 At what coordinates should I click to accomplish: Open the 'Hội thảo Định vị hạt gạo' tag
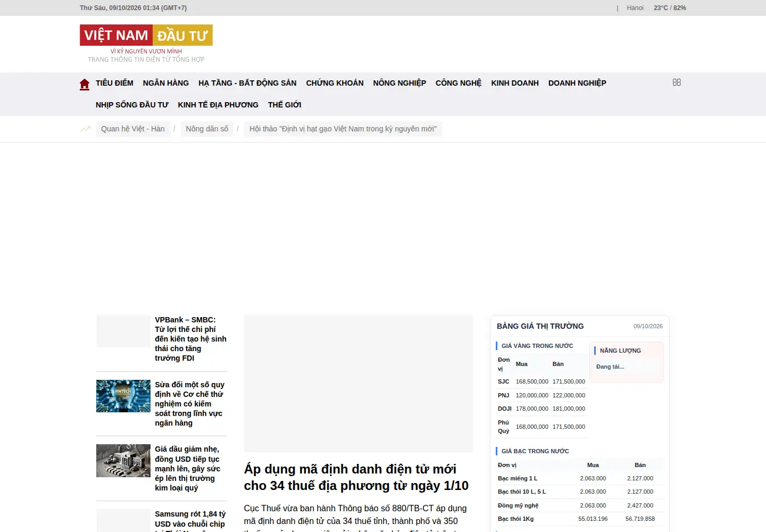click(x=343, y=129)
